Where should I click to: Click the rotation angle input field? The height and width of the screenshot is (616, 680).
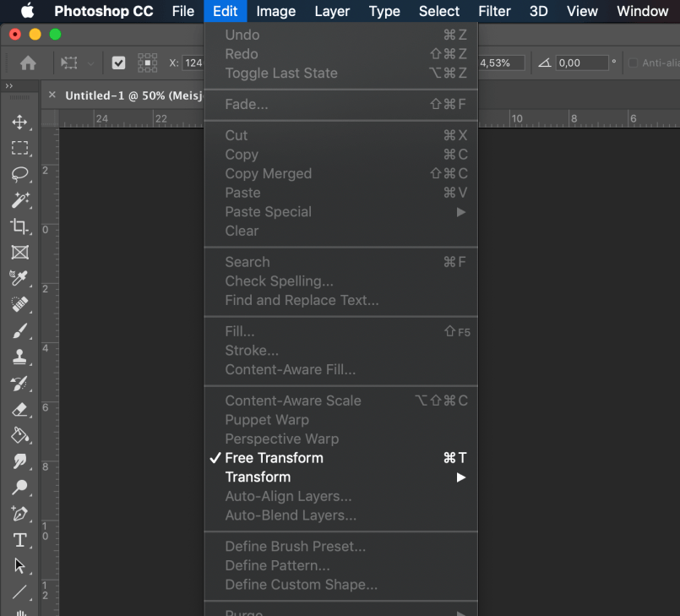583,63
